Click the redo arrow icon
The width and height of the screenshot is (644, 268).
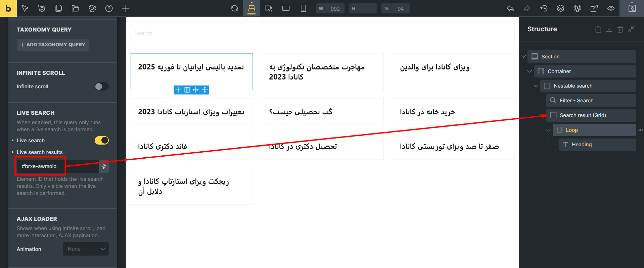click(527, 8)
